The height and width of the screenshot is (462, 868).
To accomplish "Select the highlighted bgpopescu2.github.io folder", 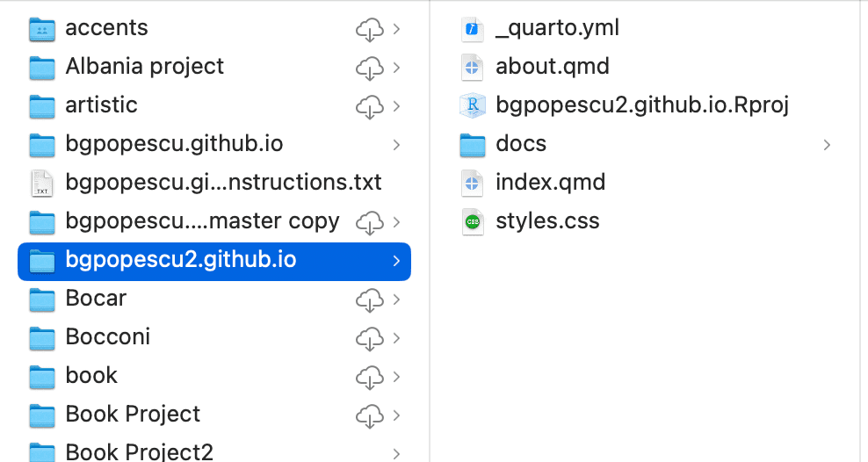I will (180, 260).
